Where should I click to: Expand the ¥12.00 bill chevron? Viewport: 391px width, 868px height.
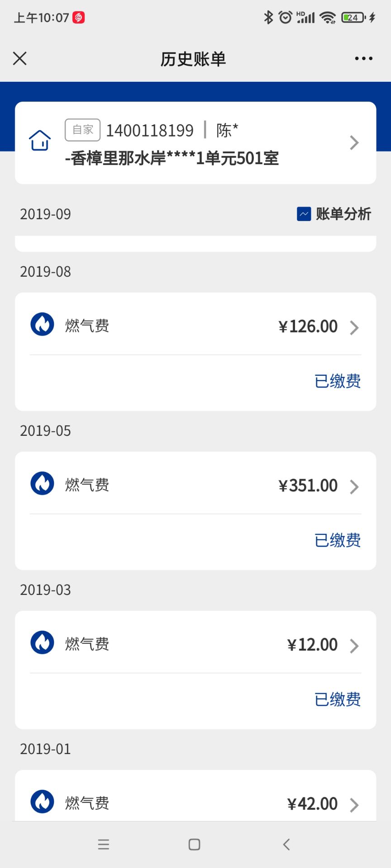click(x=354, y=646)
